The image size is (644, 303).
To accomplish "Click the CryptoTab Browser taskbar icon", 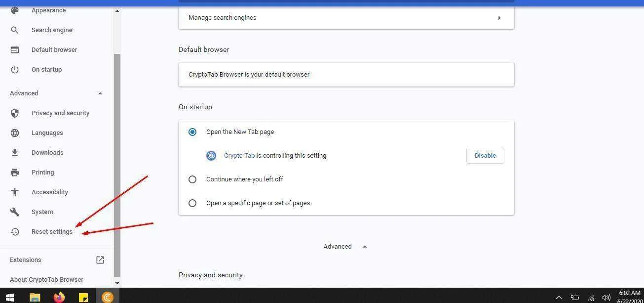I will coord(108,297).
